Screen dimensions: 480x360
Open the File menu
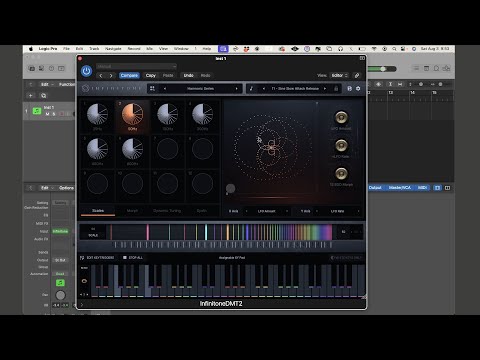tap(66, 49)
